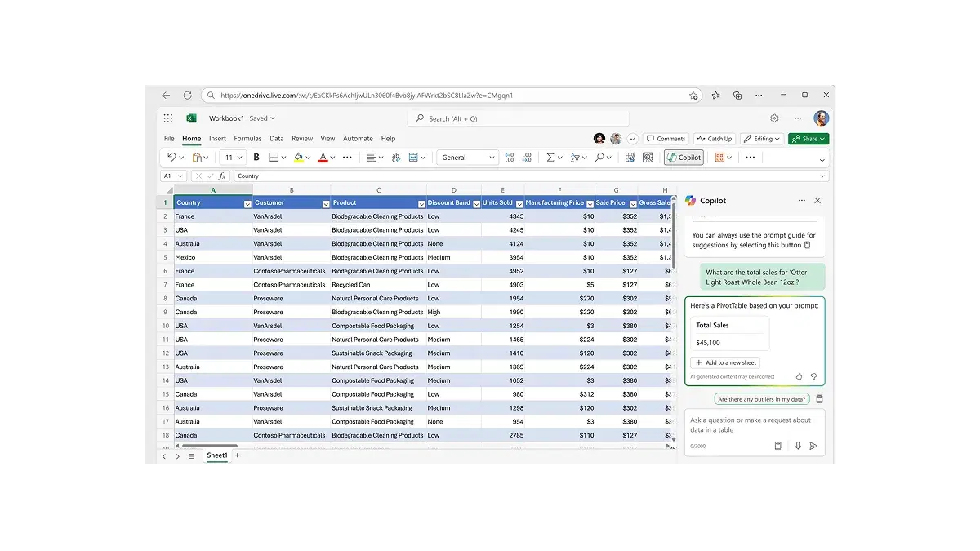Switch to the Insert tab
The image size is (980, 551).
pyautogui.click(x=217, y=139)
